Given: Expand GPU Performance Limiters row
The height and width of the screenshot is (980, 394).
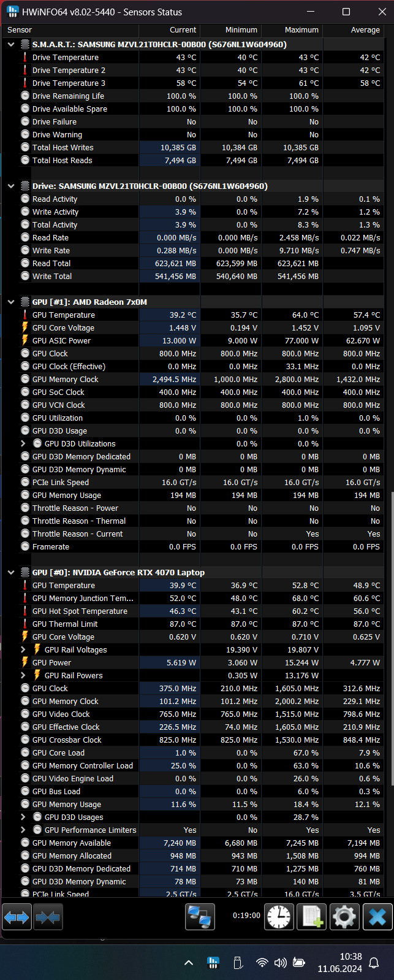Looking at the screenshot, I should [x=23, y=830].
